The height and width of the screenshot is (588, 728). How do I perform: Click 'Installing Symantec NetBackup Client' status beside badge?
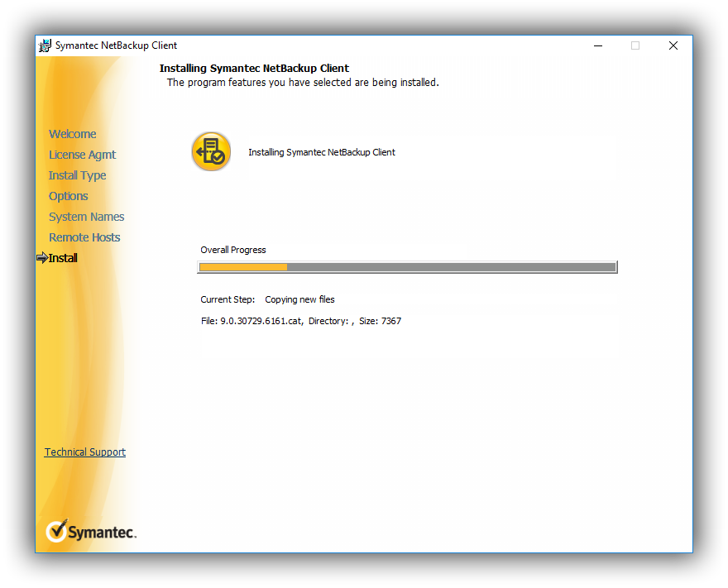pos(322,152)
